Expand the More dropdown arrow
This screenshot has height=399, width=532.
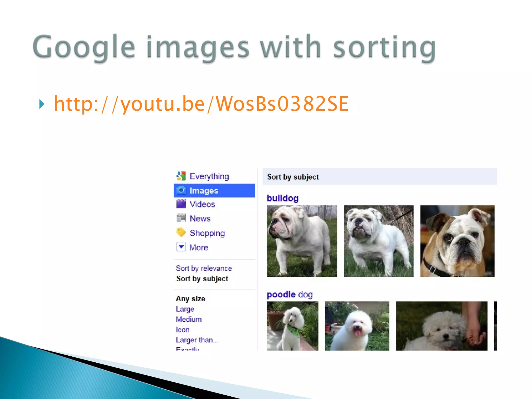[181, 247]
